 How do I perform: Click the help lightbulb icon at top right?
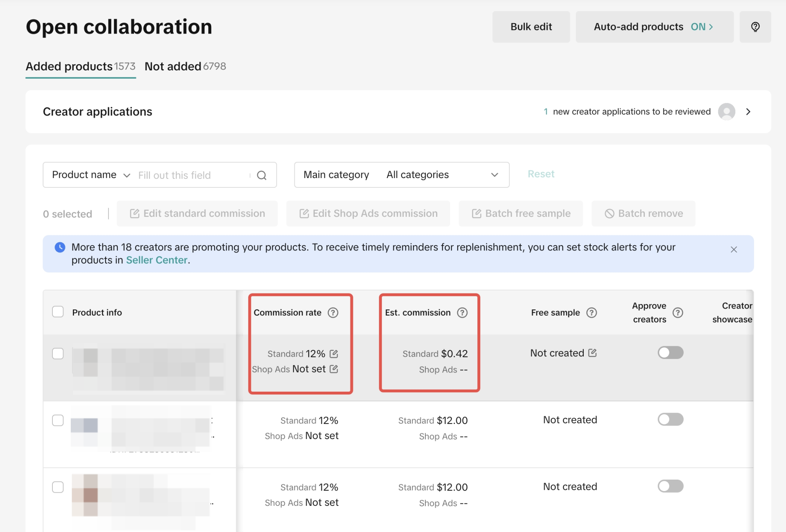coord(755,27)
